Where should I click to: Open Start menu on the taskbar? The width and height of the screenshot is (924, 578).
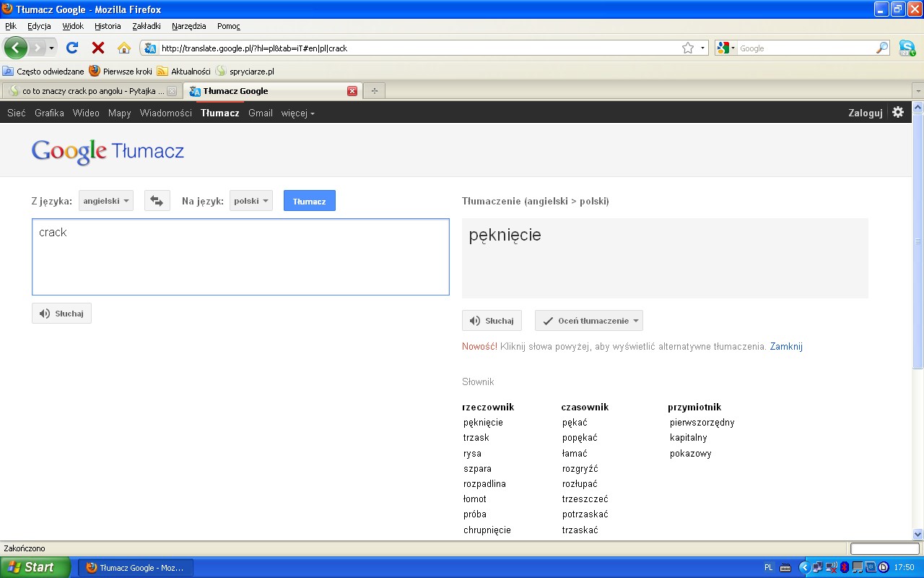(x=35, y=567)
